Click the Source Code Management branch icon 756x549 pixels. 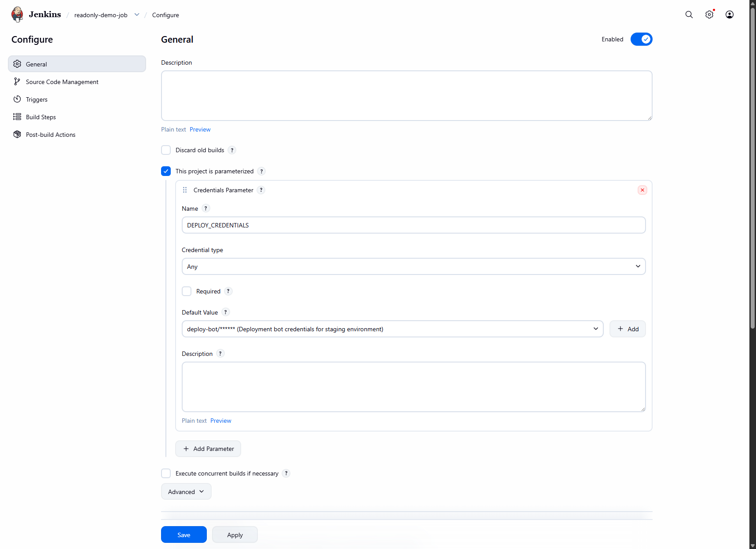(17, 81)
